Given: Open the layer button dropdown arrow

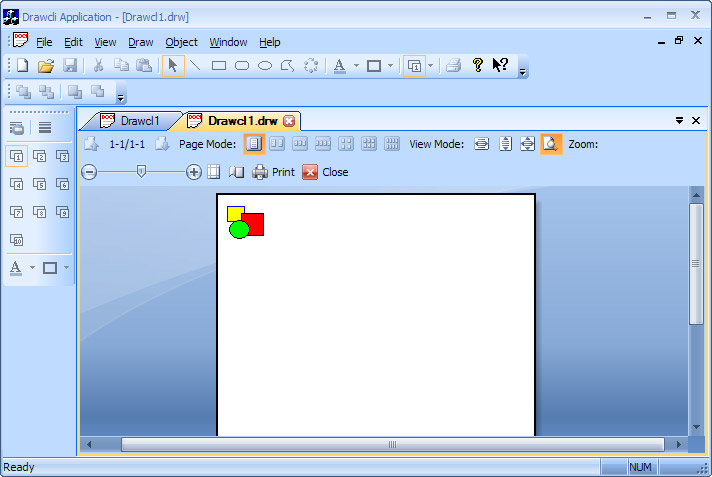Looking at the screenshot, I should 430,66.
